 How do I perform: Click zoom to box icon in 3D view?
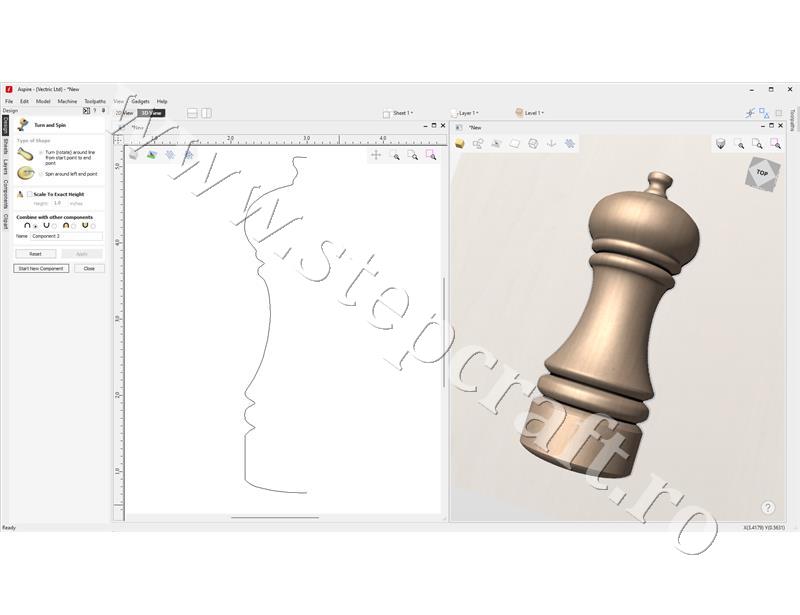[x=757, y=144]
